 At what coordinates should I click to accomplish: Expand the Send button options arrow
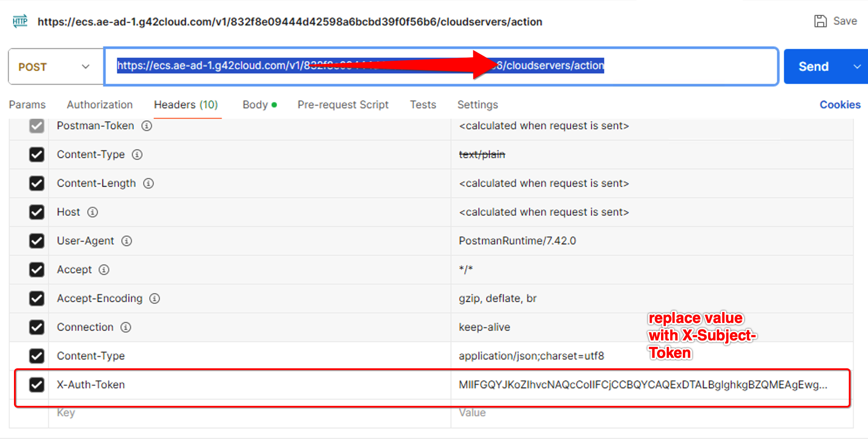[x=857, y=67]
